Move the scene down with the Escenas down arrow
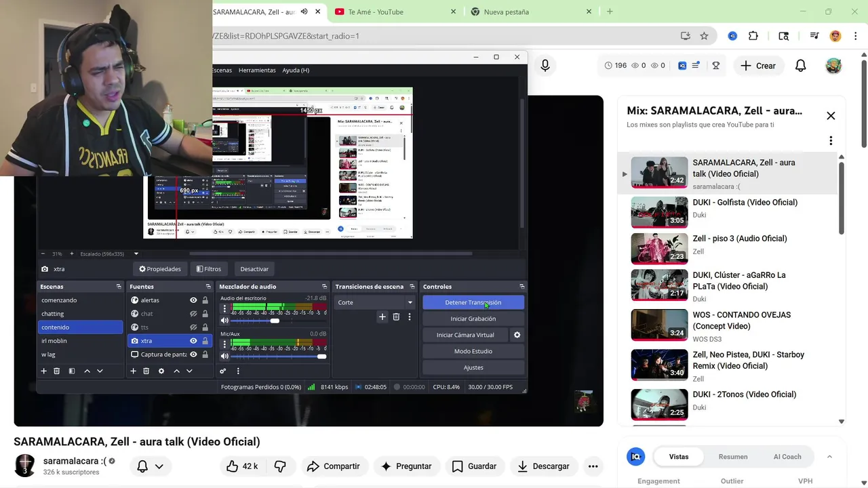868x488 pixels. [100, 371]
